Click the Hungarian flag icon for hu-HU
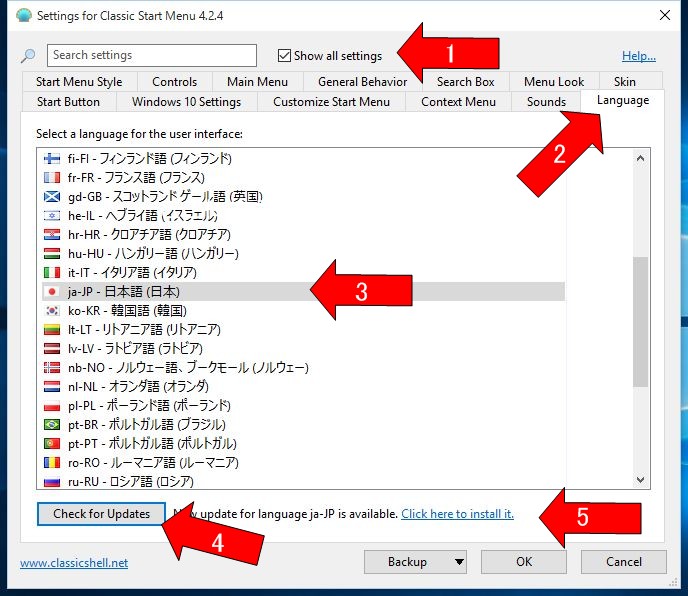 coord(52,253)
